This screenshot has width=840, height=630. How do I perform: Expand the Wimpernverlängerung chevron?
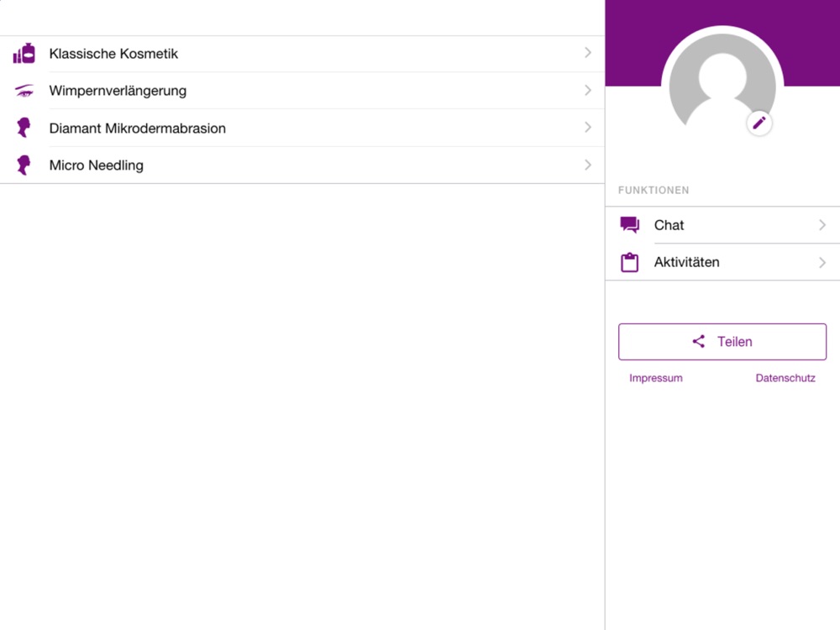click(588, 90)
